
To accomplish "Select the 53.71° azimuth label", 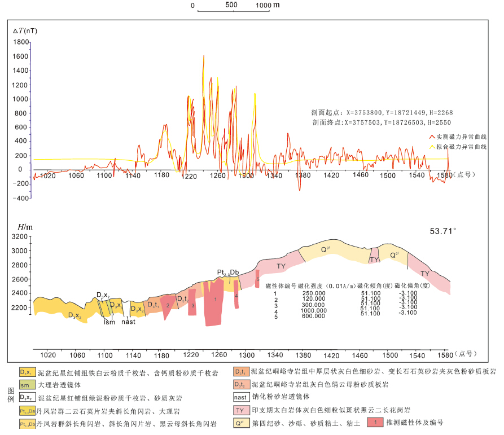I will pos(443,231).
